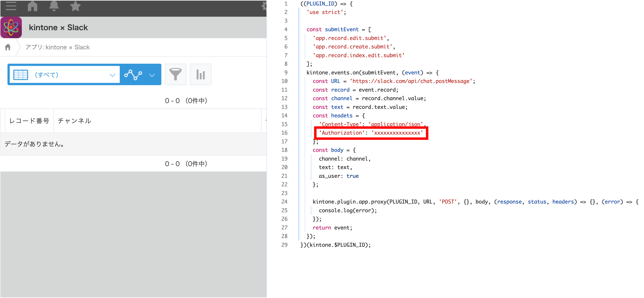Click the portal home icon in header
The width and height of the screenshot is (644, 298).
click(x=32, y=6)
